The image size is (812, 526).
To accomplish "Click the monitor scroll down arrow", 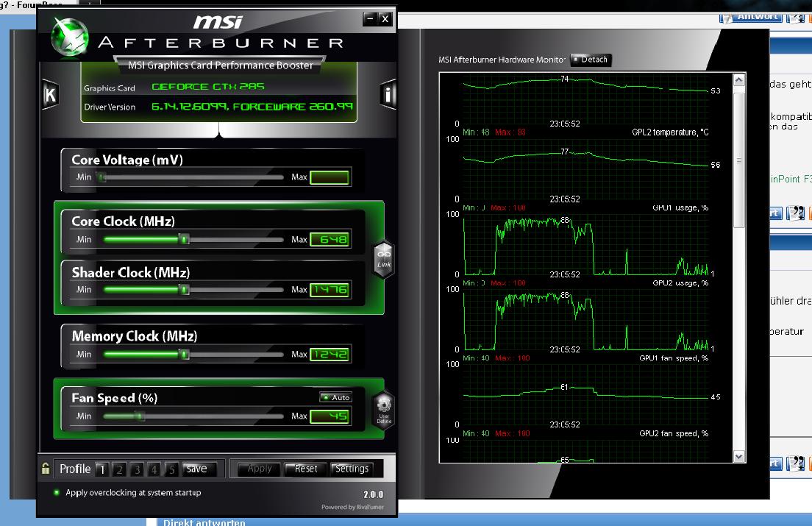I will click(739, 456).
